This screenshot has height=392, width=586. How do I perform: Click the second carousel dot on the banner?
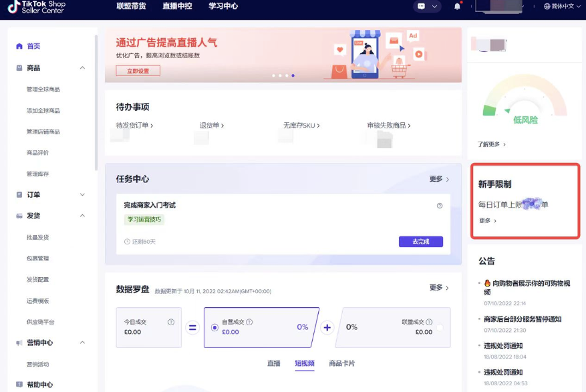pos(279,75)
